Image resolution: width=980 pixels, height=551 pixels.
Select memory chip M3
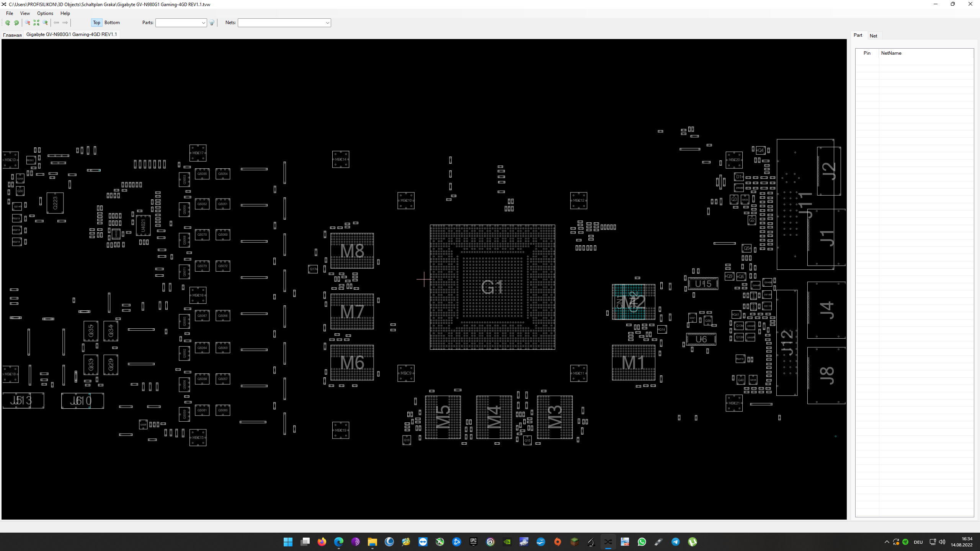pyautogui.click(x=555, y=417)
